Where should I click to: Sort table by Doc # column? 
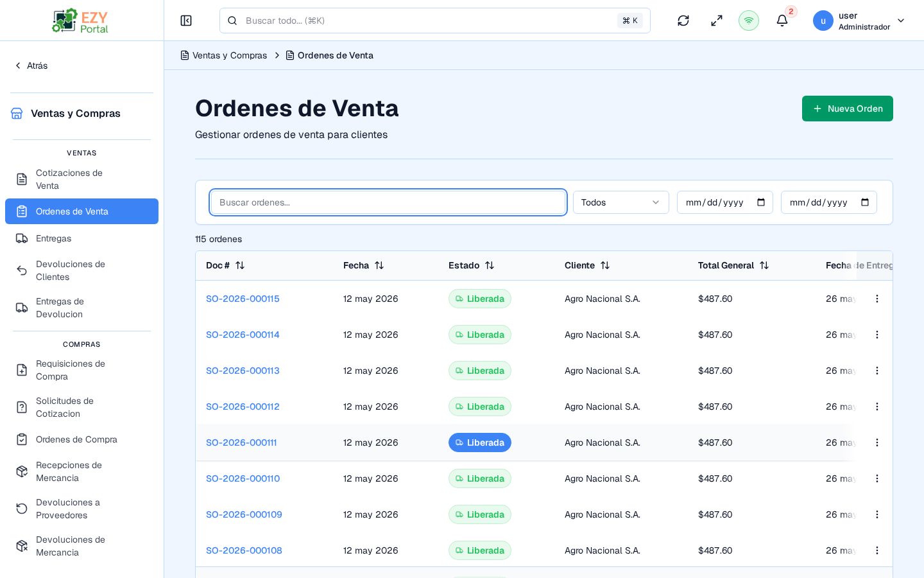coord(225,265)
